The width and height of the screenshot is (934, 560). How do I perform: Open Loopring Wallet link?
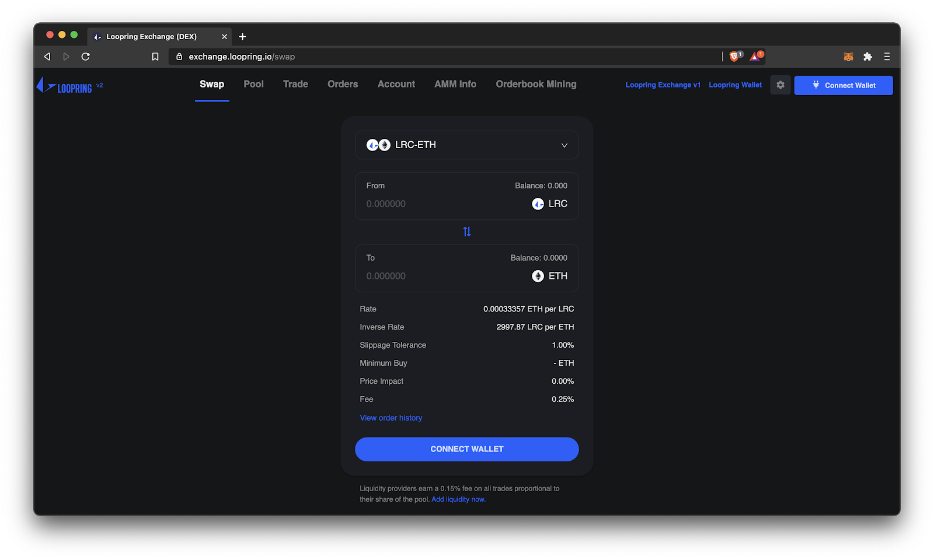[x=735, y=85]
